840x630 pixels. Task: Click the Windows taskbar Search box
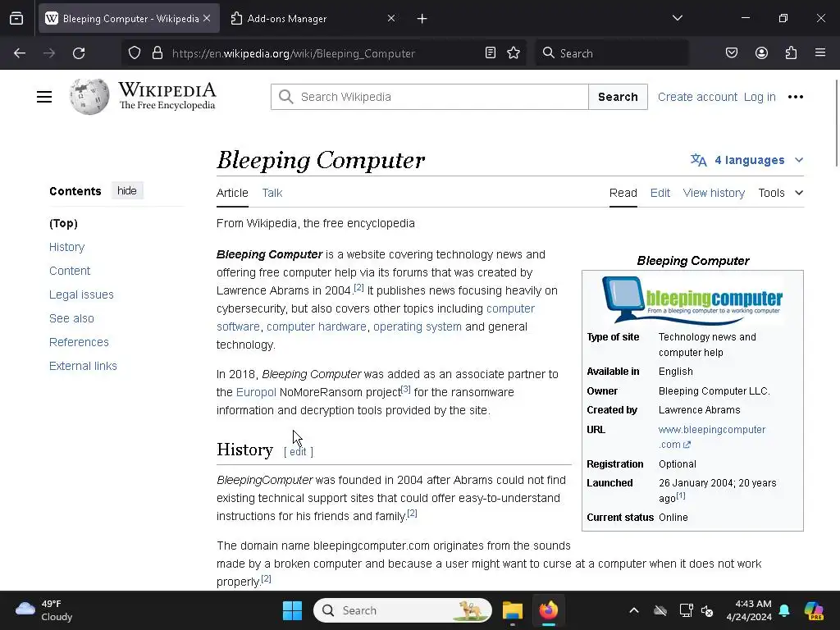402,610
